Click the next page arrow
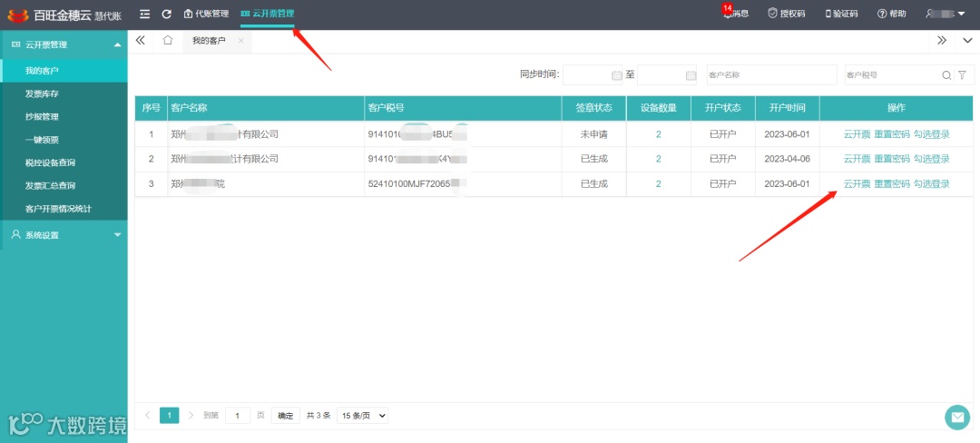Viewport: 980px width, 443px height. (191, 415)
